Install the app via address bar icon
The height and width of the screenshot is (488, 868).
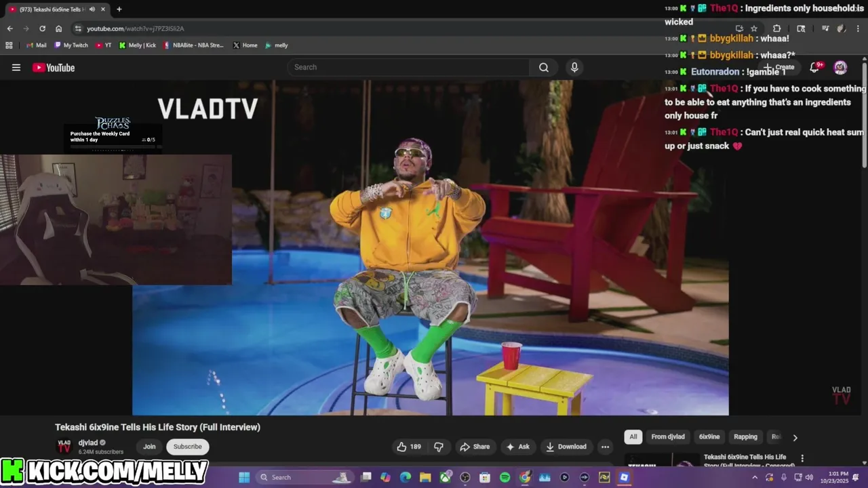(739, 28)
